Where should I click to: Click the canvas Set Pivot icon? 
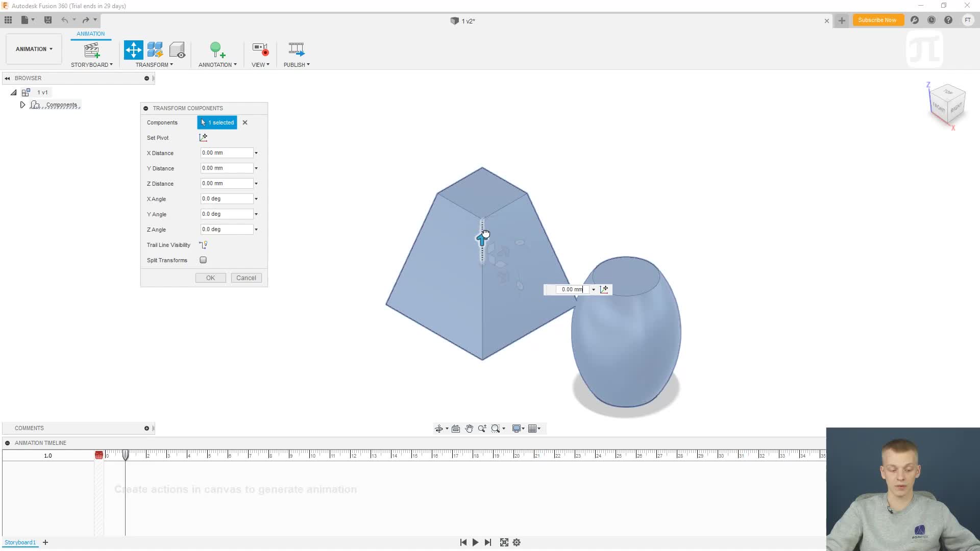604,289
